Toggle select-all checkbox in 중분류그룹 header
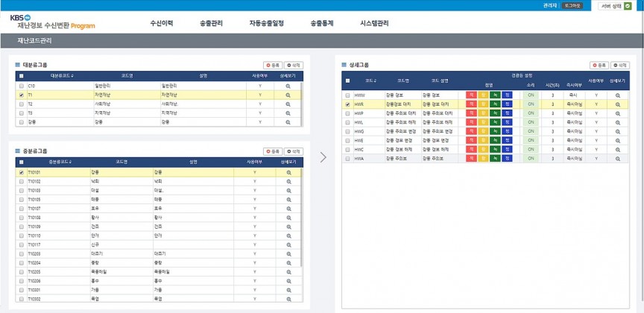 point(21,162)
